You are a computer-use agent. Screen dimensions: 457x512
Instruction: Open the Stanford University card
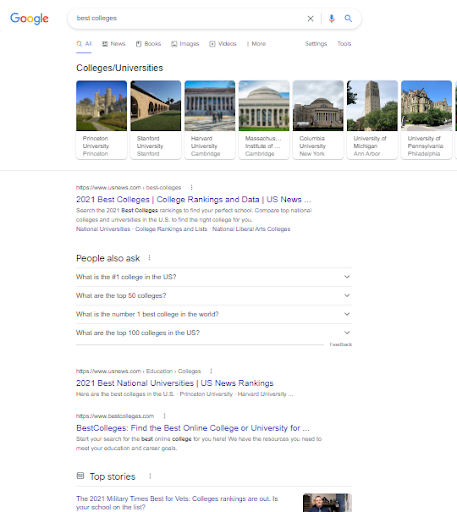156,120
